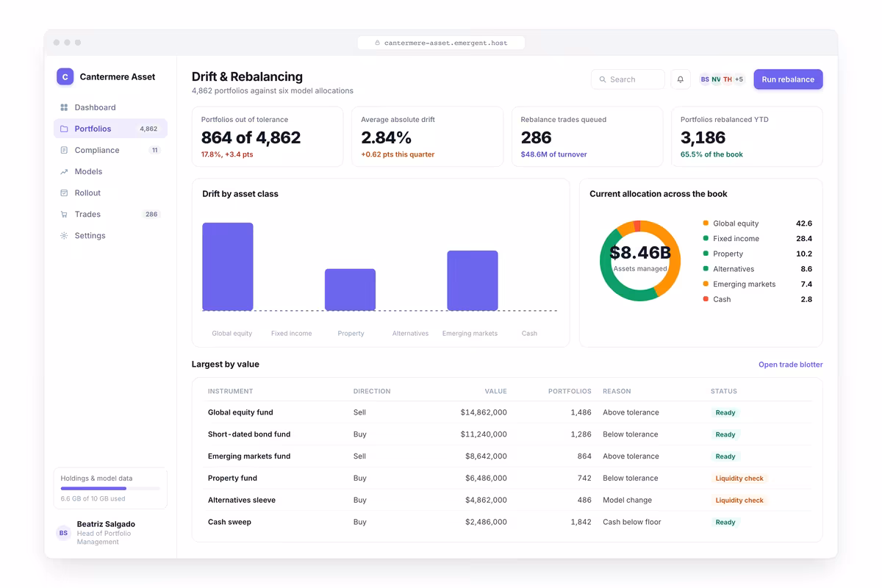
Task: Click the +5 more members badge
Action: [x=739, y=79]
